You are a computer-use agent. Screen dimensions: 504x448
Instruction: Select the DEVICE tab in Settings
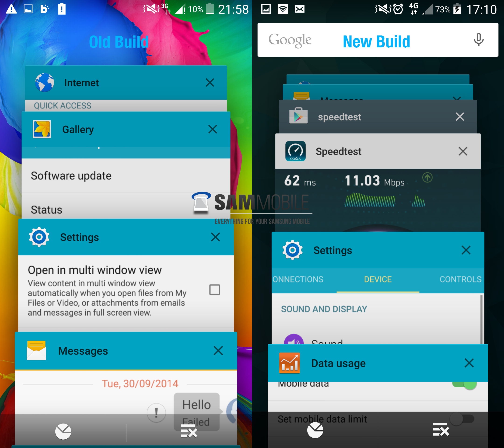(378, 279)
